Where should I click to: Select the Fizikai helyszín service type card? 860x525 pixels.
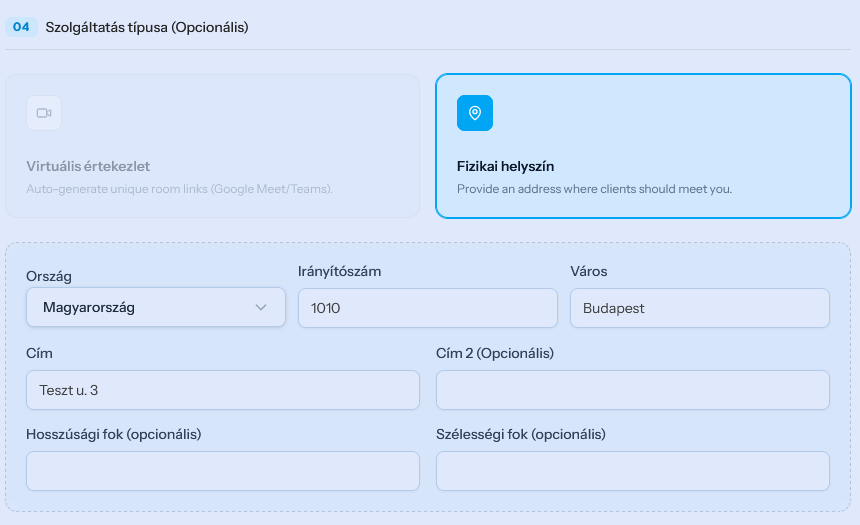tap(643, 146)
